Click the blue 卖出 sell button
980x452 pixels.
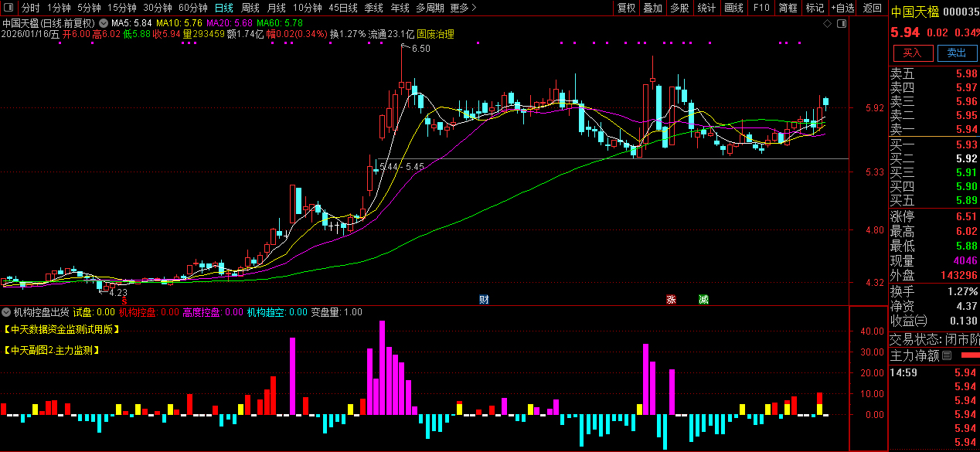957,53
